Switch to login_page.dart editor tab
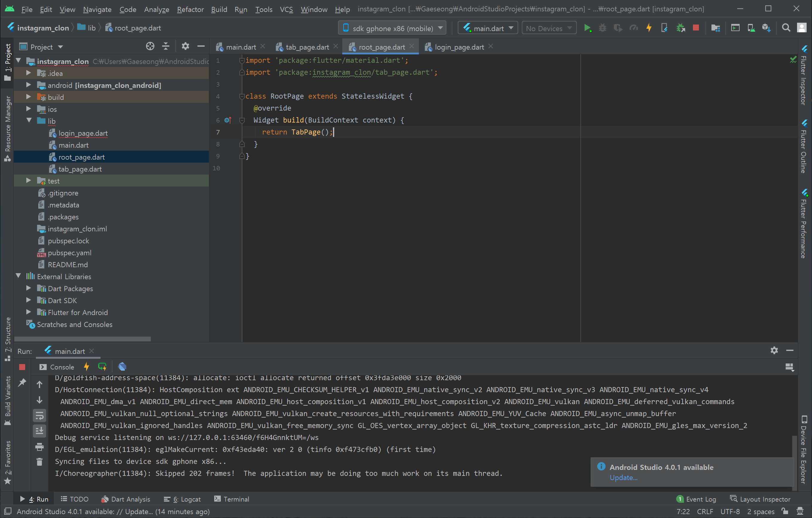 [x=459, y=47]
